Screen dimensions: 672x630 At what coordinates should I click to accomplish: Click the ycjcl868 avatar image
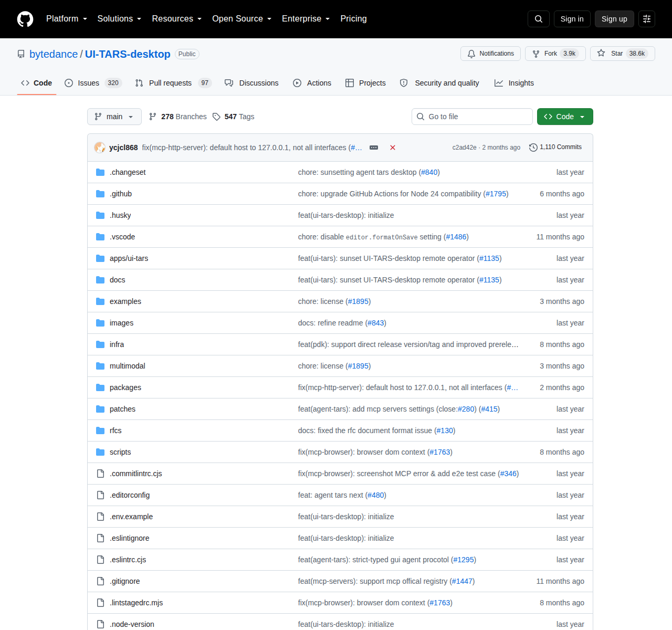pos(100,148)
